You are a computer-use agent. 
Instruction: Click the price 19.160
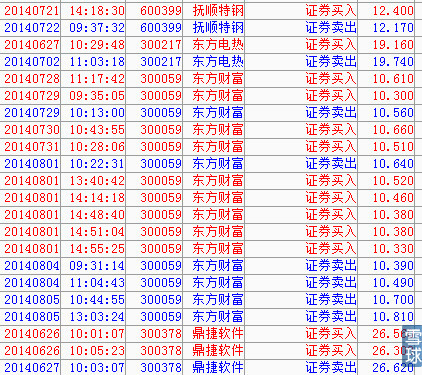point(393,45)
